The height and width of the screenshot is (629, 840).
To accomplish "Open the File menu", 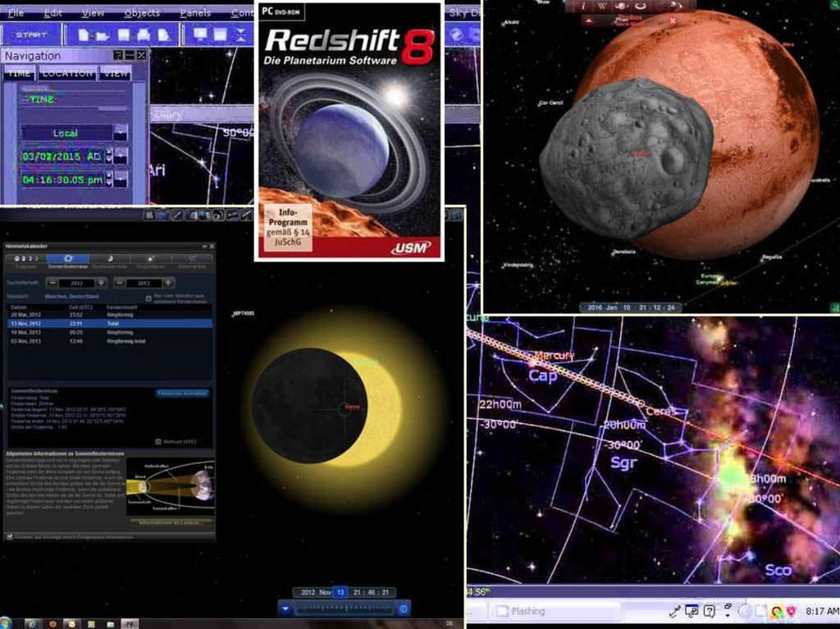I will pyautogui.click(x=16, y=13).
